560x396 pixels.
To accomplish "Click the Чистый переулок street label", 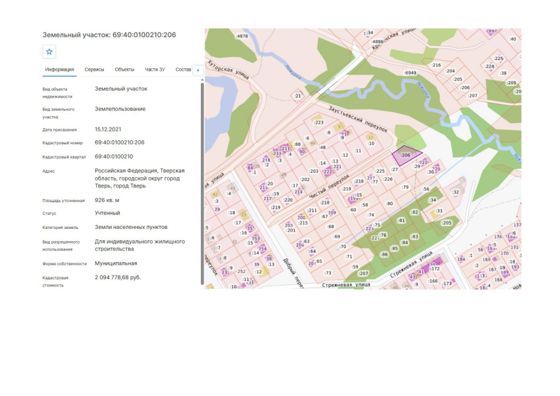I will point(329,187).
